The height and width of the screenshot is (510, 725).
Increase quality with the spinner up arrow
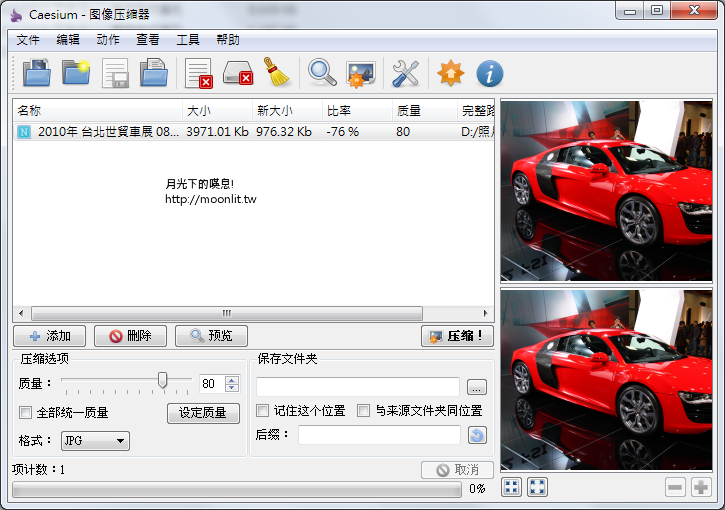point(232,379)
